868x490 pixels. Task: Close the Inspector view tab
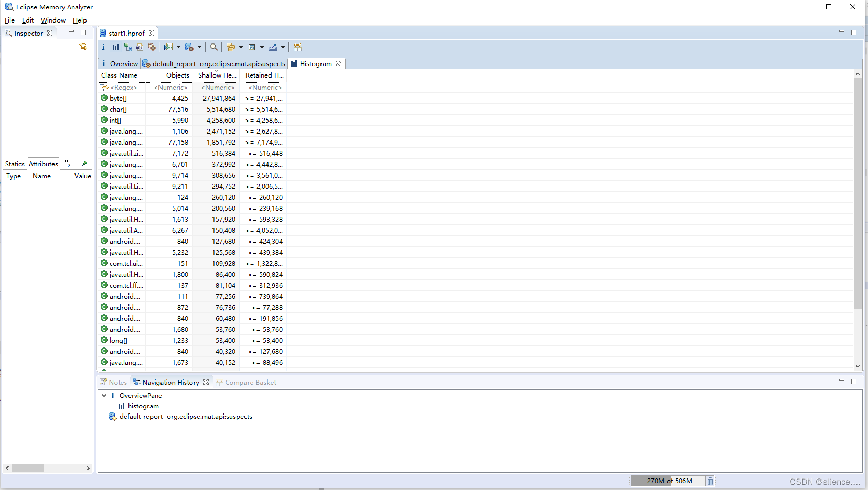pos(50,33)
